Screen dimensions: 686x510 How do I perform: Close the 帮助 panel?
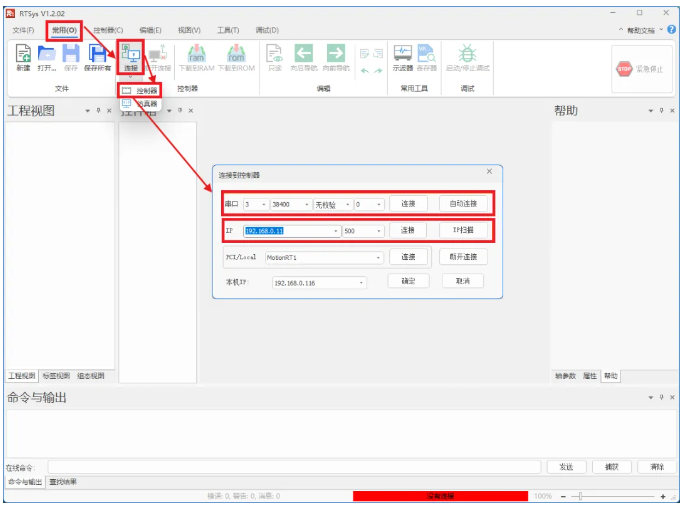pyautogui.click(x=672, y=111)
